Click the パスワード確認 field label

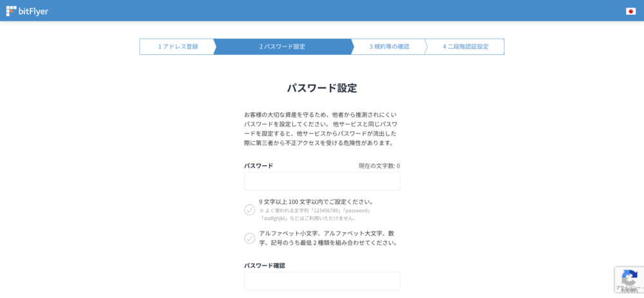click(x=264, y=266)
